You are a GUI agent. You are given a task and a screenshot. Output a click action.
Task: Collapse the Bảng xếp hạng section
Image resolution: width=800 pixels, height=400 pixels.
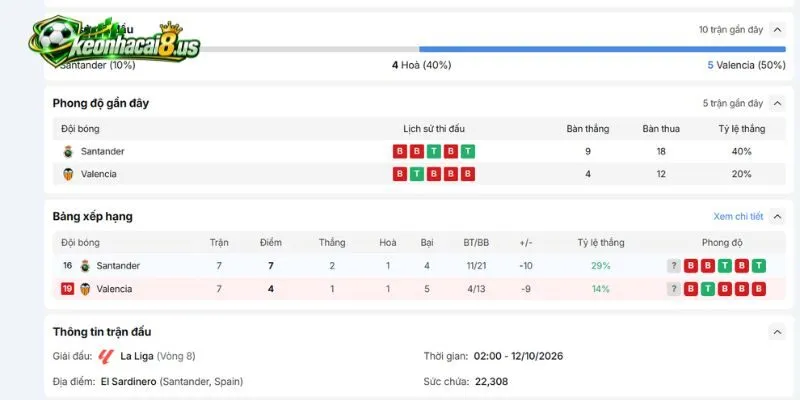click(777, 217)
